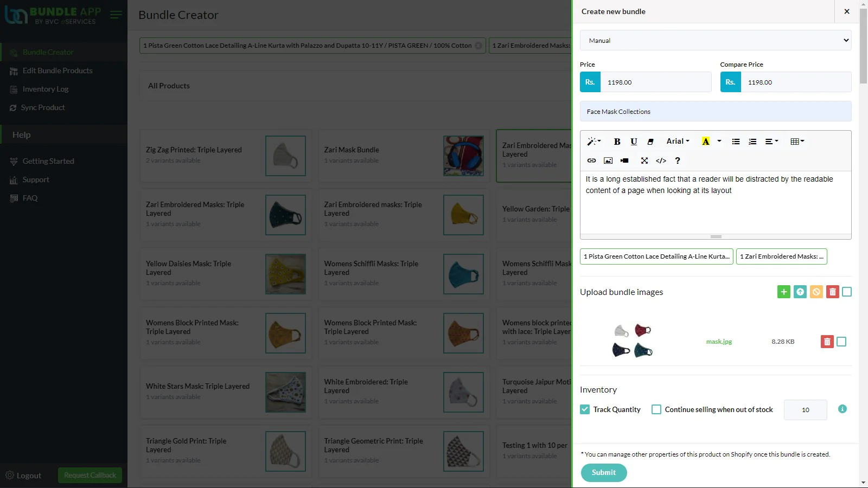Image resolution: width=868 pixels, height=488 pixels.
Task: Select Triangle Geometric Print: Triple Layered
Action: [404, 451]
